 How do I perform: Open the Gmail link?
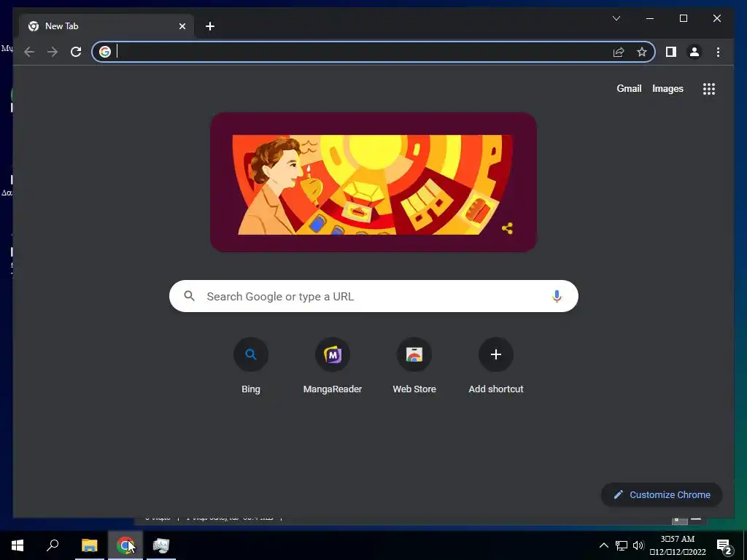tap(629, 88)
